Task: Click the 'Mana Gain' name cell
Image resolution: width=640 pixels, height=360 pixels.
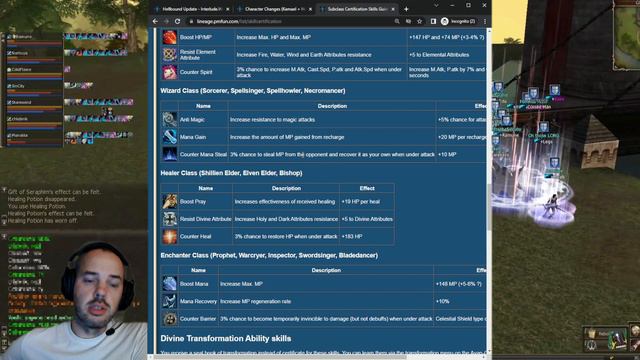Action: pyautogui.click(x=203, y=137)
